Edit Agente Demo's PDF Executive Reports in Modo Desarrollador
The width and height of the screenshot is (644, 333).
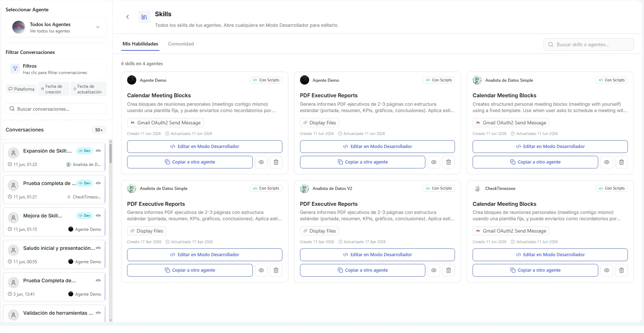377,147
